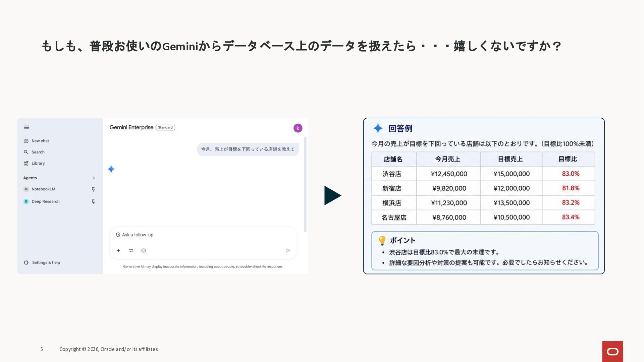The height and width of the screenshot is (362, 644).
Task: Click the 目標比 column header
Action: 568,159
